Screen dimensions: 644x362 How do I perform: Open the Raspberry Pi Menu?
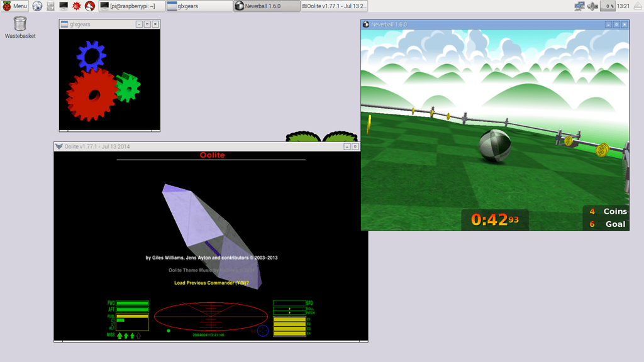tap(14, 6)
